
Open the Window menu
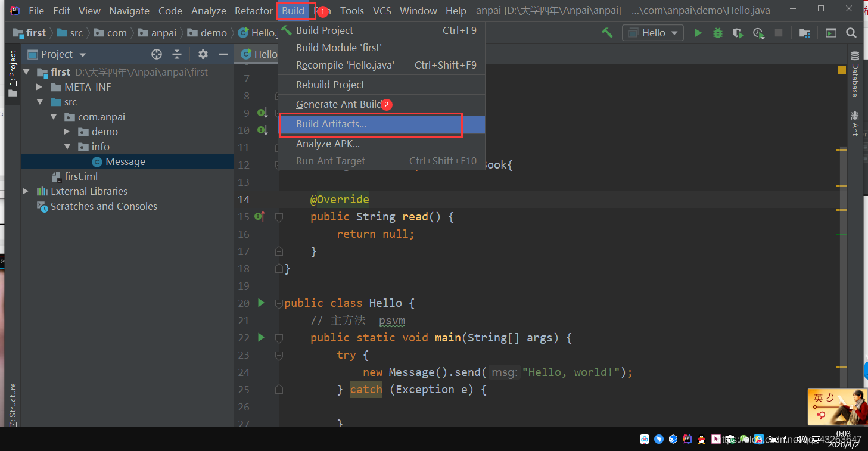[418, 11]
